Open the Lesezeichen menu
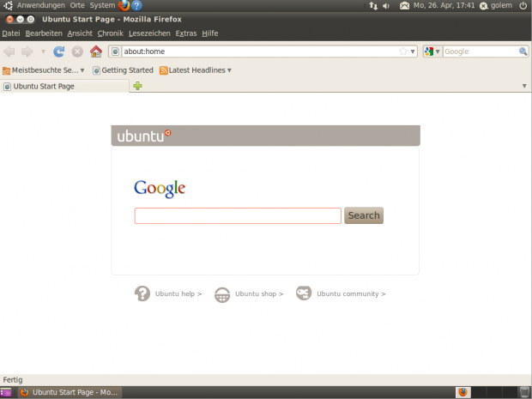This screenshot has height=399, width=532. (x=149, y=33)
